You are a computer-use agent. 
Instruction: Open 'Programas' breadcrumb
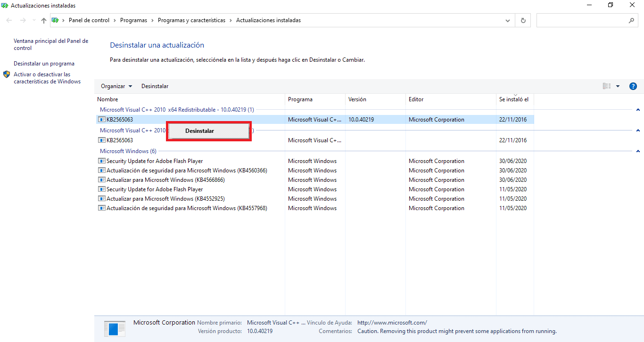(x=133, y=20)
